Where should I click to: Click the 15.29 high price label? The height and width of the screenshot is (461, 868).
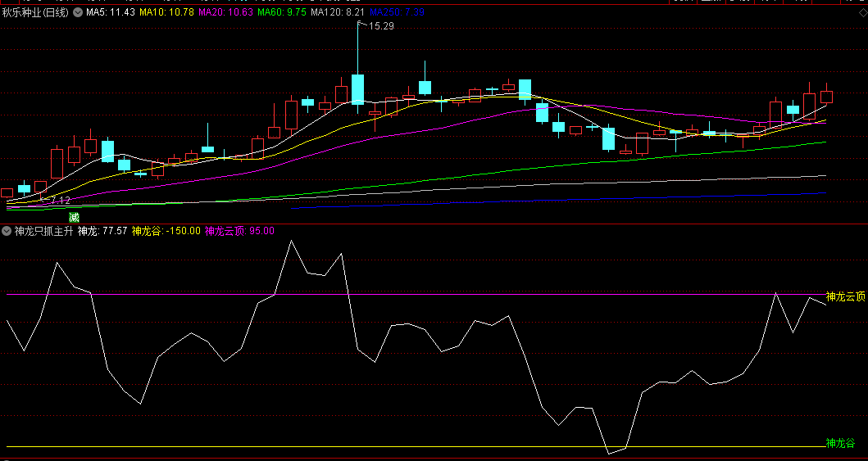380,26
